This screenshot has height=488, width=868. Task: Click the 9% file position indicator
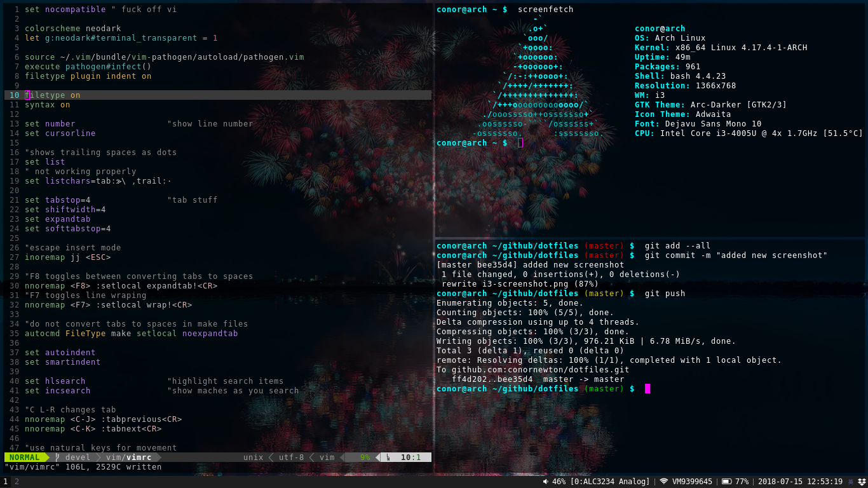[x=365, y=457]
